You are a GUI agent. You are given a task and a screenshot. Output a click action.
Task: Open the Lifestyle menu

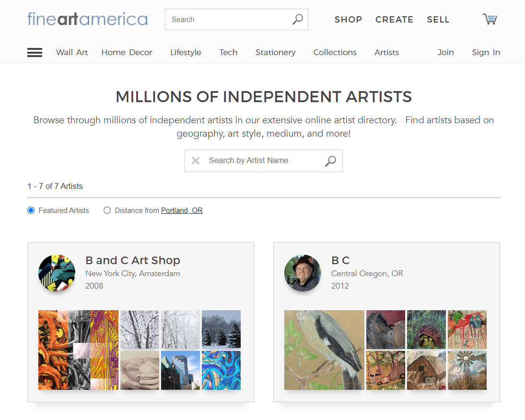click(x=186, y=53)
